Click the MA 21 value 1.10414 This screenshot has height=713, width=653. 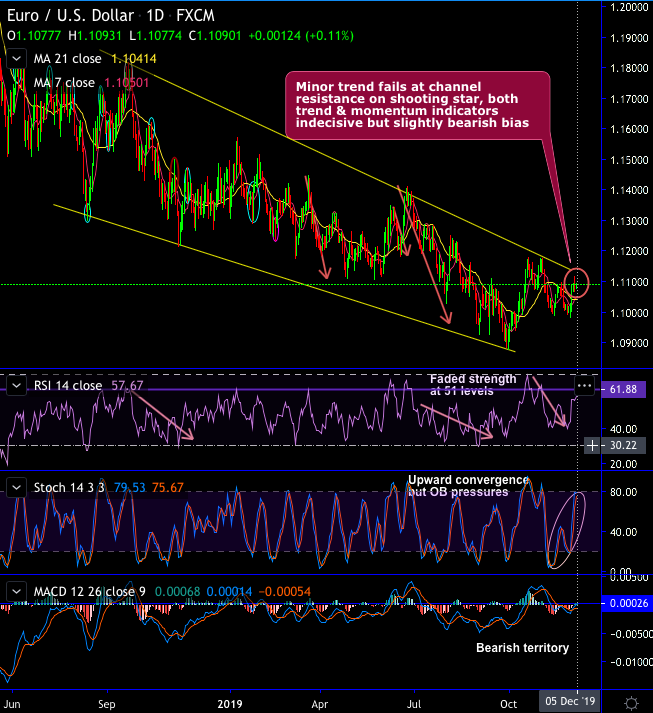click(x=134, y=59)
